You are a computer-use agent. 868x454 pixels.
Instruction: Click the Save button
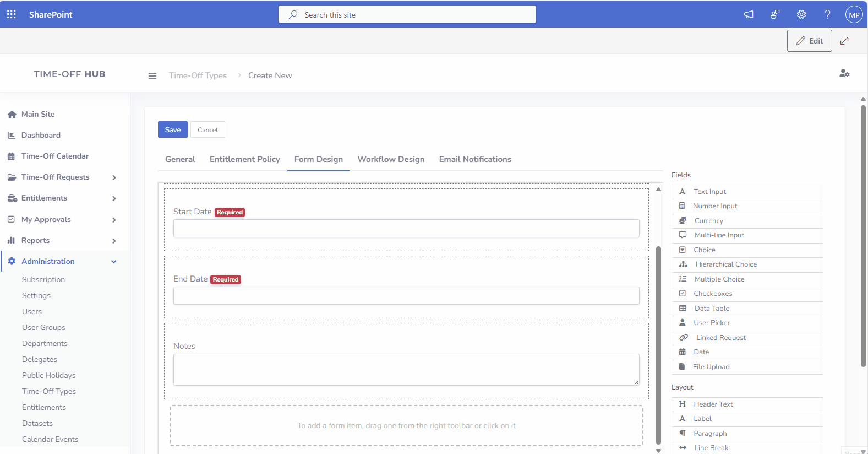(x=172, y=129)
